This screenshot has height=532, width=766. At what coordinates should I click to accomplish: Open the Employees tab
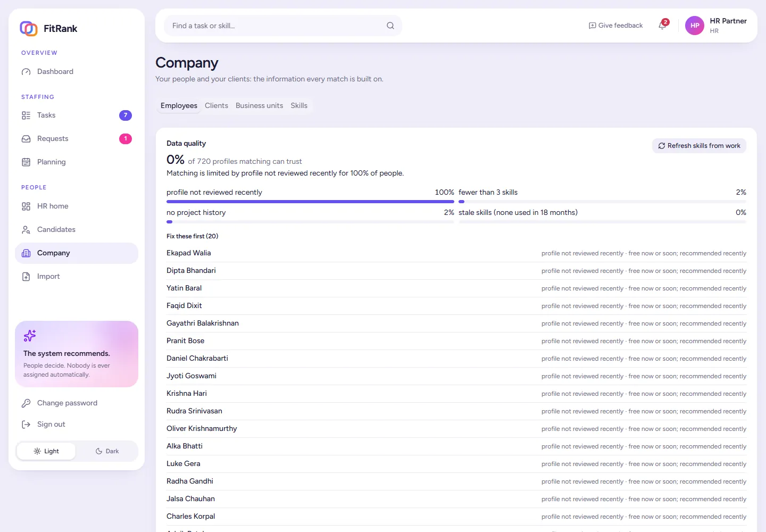(x=179, y=106)
